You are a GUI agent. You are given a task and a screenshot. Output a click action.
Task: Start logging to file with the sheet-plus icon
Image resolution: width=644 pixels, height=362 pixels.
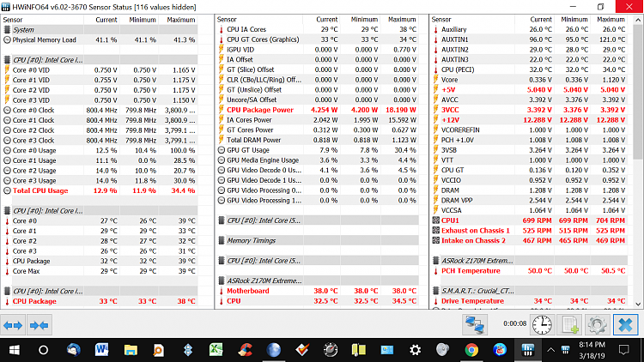point(570,324)
